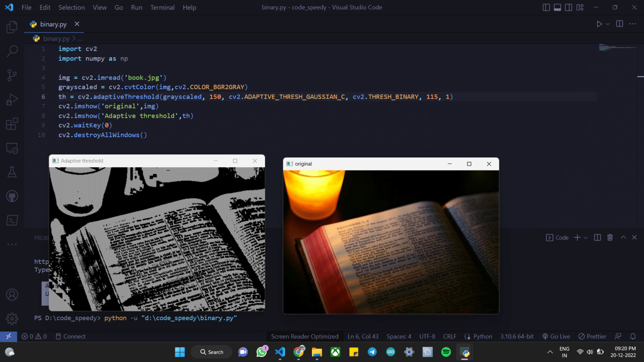The width and height of the screenshot is (644, 362).
Task: Open the Extensions view
Action: pos(12,124)
